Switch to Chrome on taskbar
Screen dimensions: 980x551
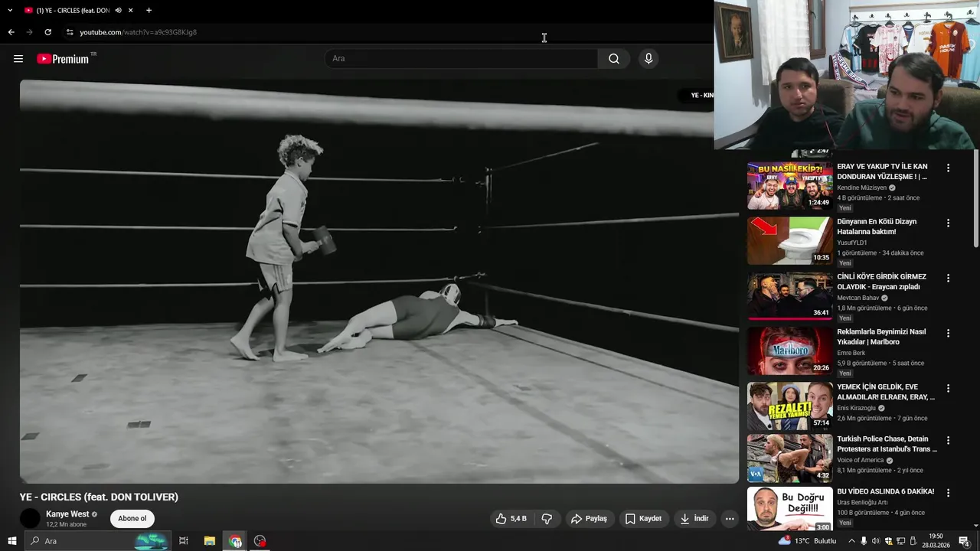click(235, 541)
